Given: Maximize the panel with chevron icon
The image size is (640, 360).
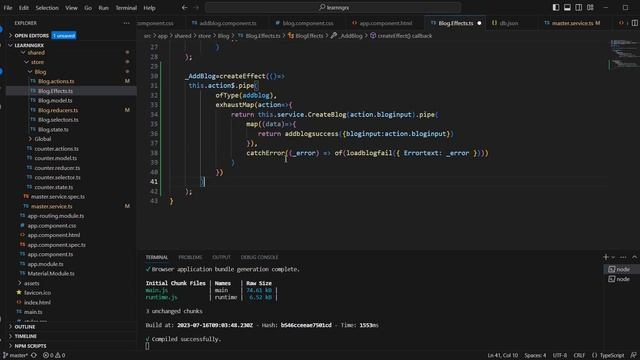Looking at the screenshot, I should pyautogui.click(x=634, y=257).
